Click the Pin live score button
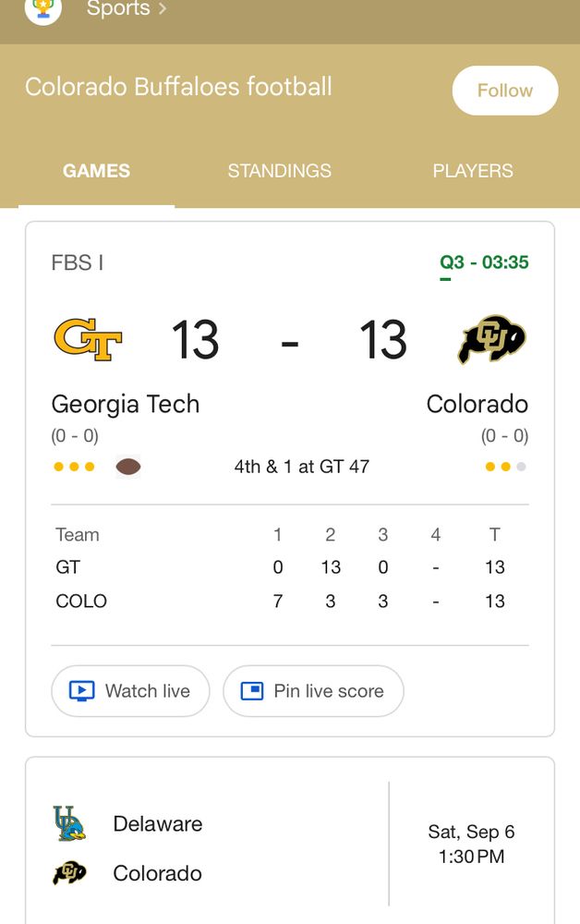 (x=313, y=690)
